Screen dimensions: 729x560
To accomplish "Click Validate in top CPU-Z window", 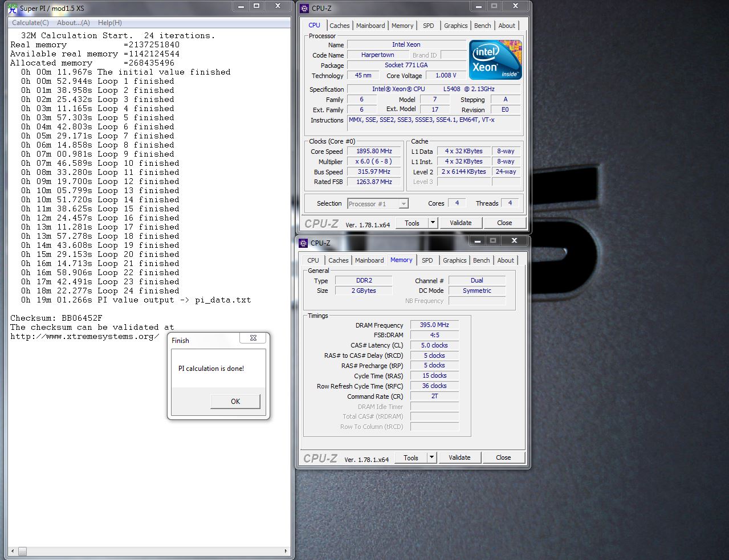I will [x=461, y=223].
